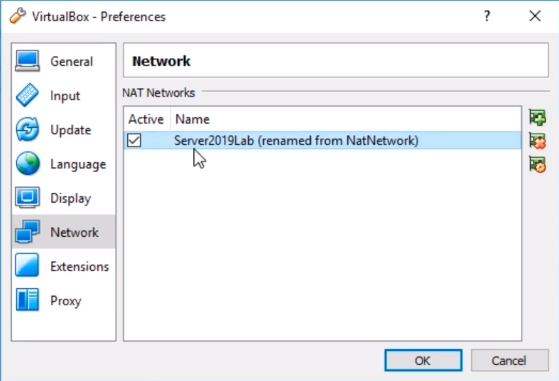This screenshot has height=381, width=559.
Task: Click the Cancel button
Action: coord(509,360)
